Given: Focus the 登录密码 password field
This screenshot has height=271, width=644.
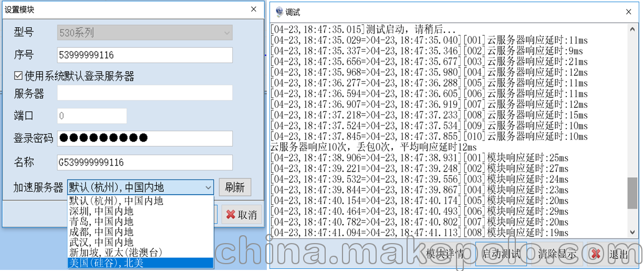Looking at the screenshot, I should (x=144, y=138).
